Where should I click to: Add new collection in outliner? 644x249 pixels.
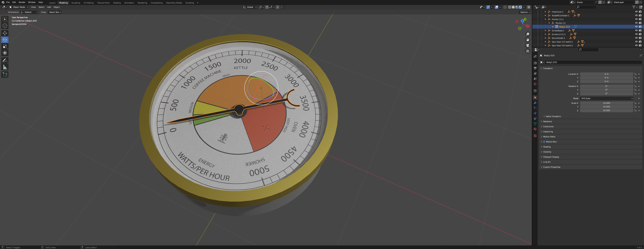641,7
